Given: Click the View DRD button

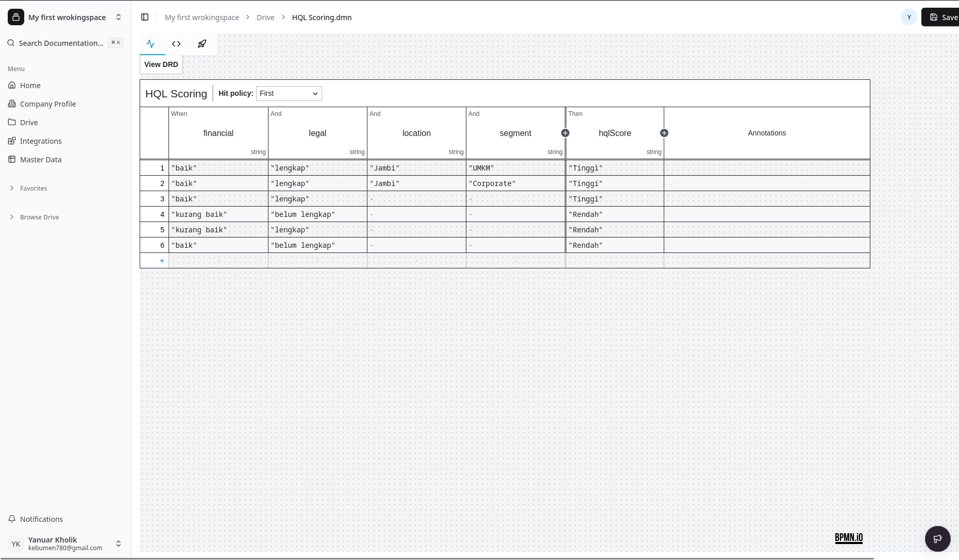Looking at the screenshot, I should [161, 64].
